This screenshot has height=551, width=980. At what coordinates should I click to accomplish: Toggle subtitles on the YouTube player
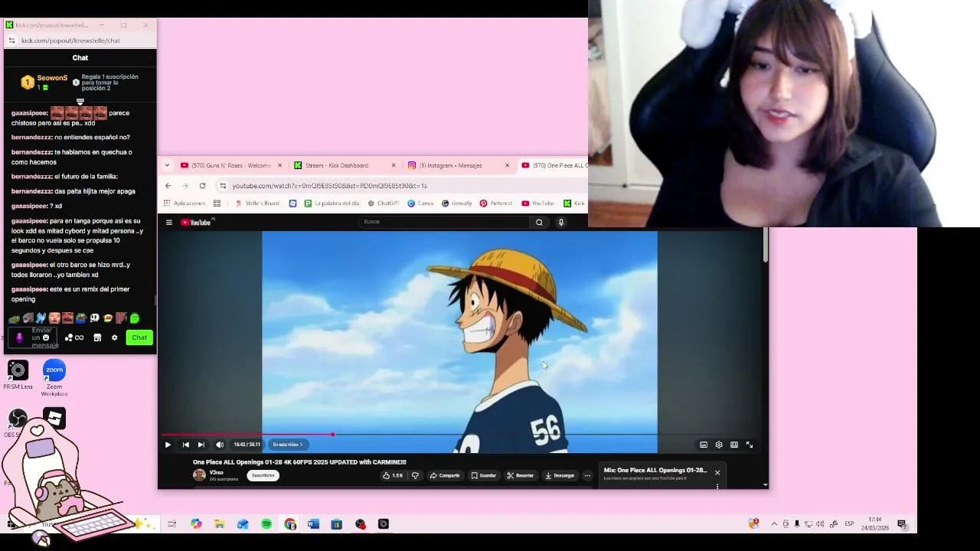[704, 445]
